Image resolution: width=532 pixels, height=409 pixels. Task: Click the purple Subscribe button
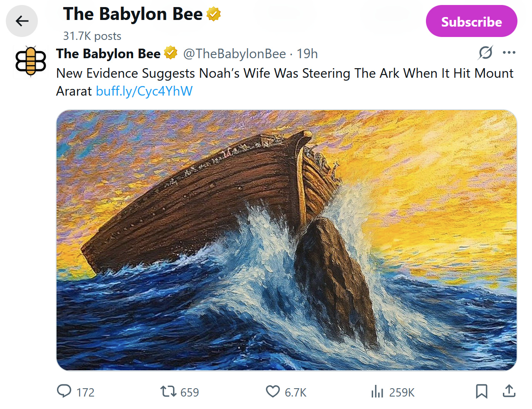click(471, 21)
